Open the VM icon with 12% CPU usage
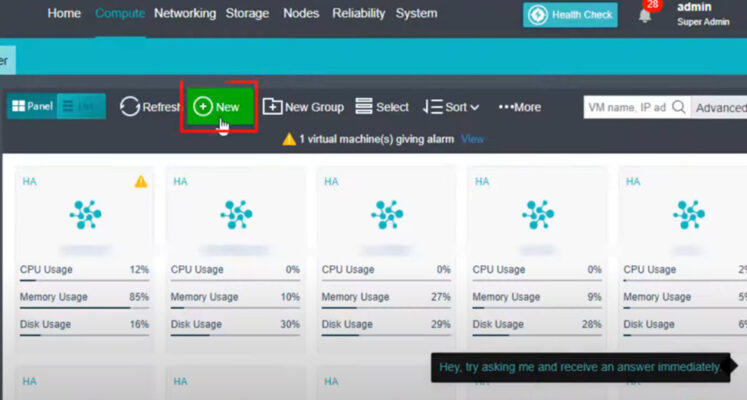747x400 pixels. [85, 214]
